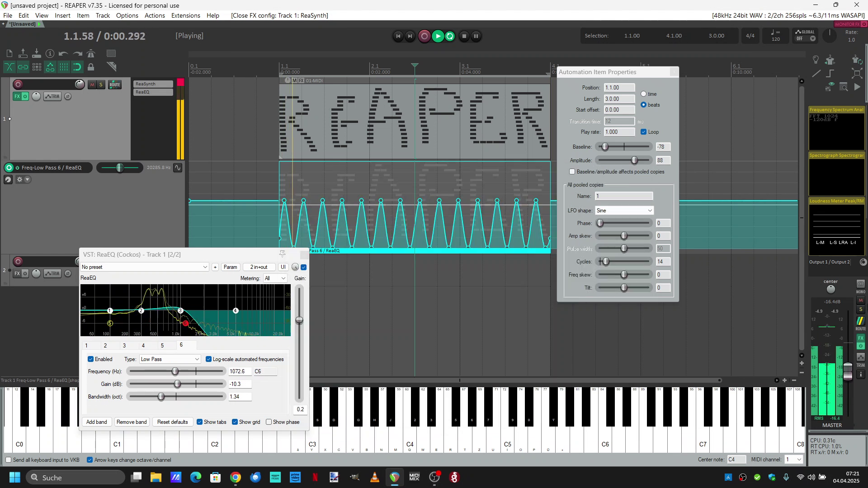Open the MIDI channel dropdown
This screenshot has height=488, width=868.
(x=793, y=460)
